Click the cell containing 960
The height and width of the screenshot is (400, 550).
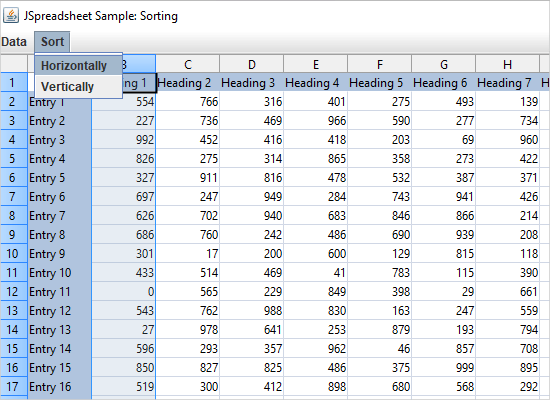508,140
